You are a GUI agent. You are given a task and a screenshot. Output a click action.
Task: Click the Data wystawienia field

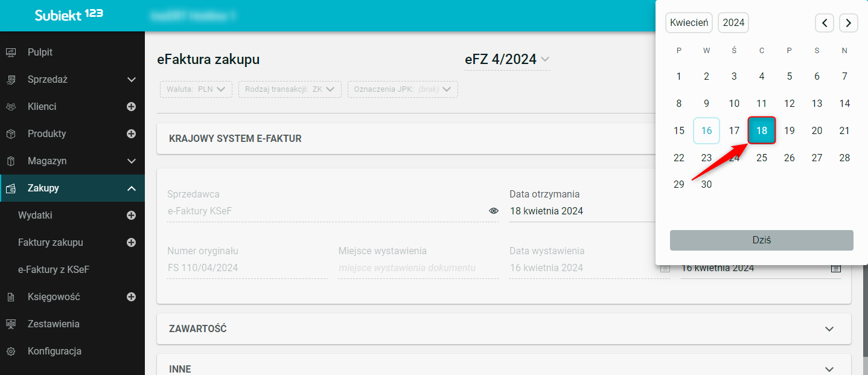pyautogui.click(x=590, y=268)
